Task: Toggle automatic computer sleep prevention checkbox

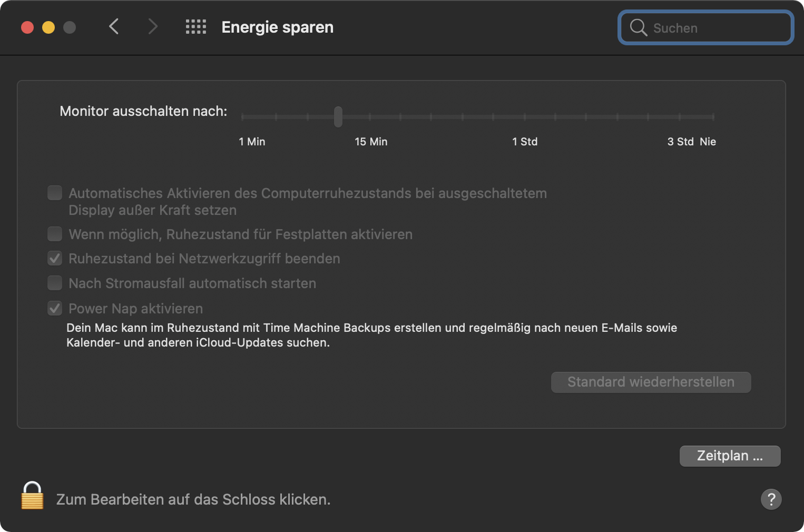Action: pyautogui.click(x=55, y=193)
